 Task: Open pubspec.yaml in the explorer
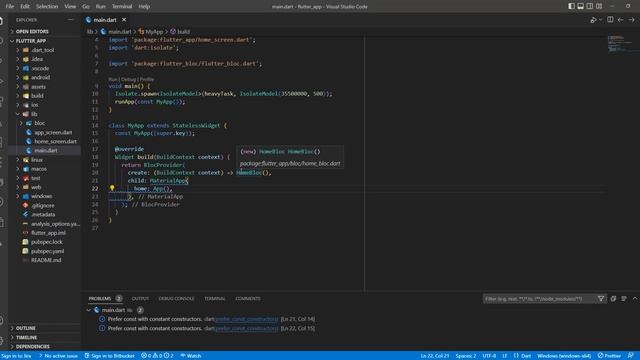47,251
